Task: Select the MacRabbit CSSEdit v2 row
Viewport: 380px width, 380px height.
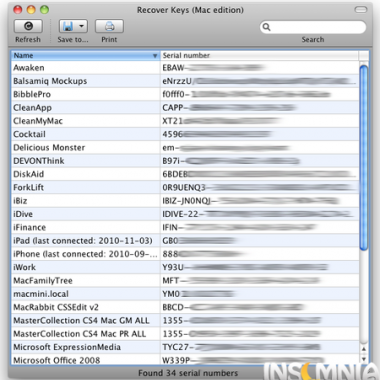Action: pos(185,307)
